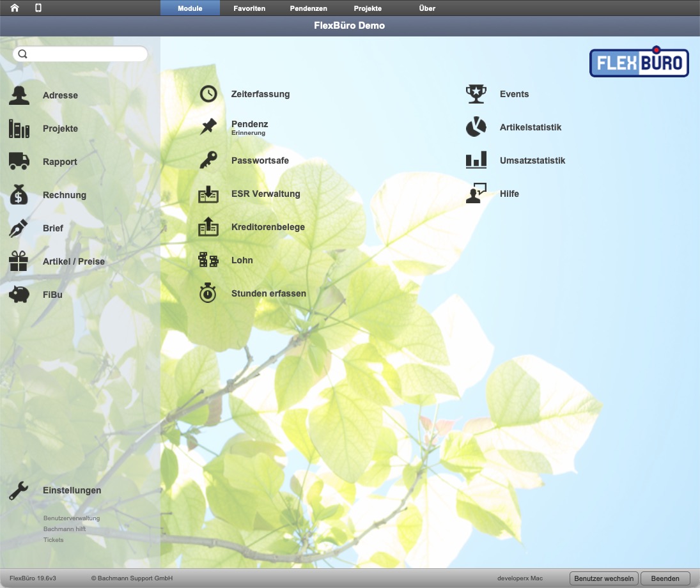Click the Events trophy icon
Image resolution: width=700 pixels, height=588 pixels.
click(x=476, y=94)
